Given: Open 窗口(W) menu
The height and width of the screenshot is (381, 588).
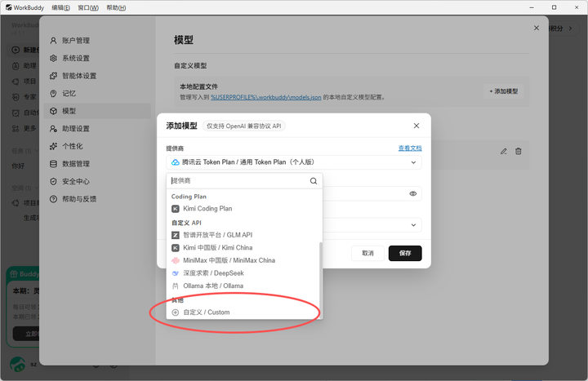Looking at the screenshot, I should [88, 7].
